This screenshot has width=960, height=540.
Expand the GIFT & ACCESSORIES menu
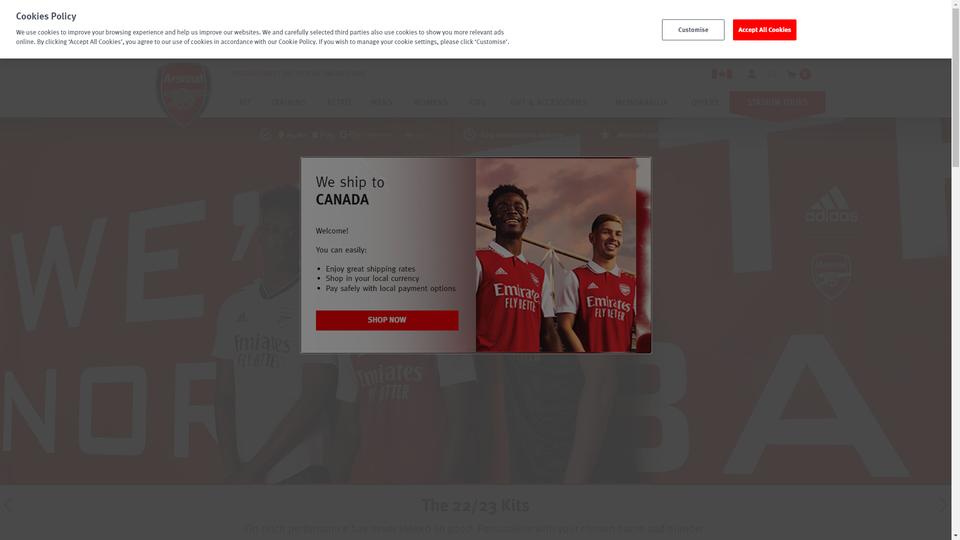548,102
